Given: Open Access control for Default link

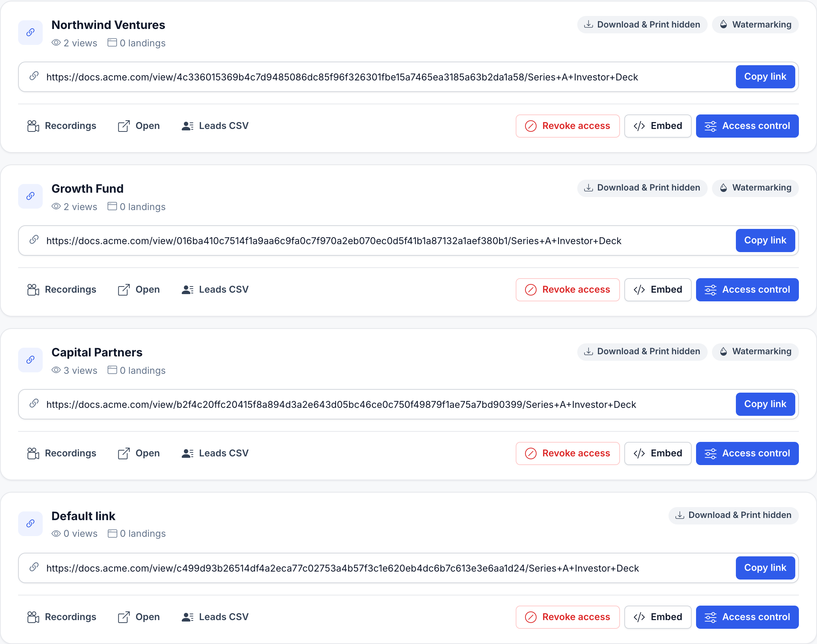Looking at the screenshot, I should [747, 617].
